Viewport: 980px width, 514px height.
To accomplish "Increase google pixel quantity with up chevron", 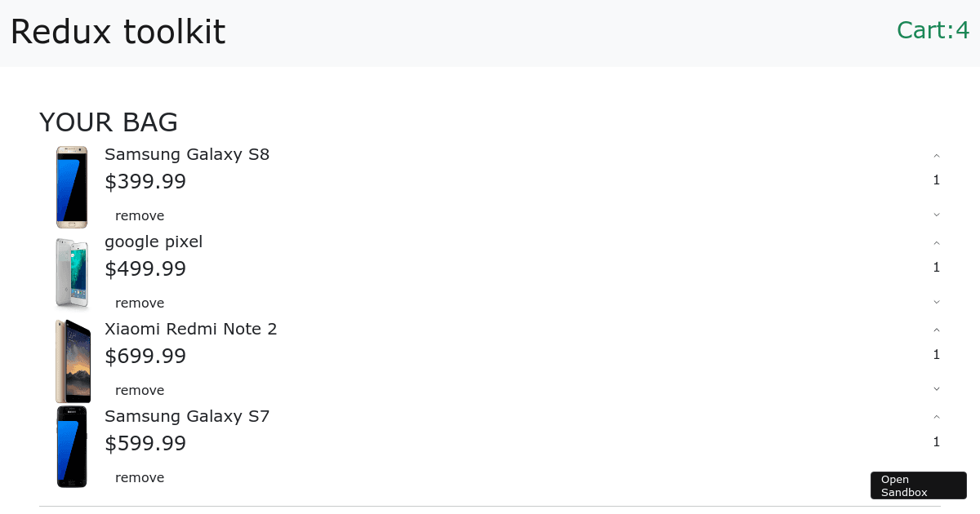I will pos(937,242).
